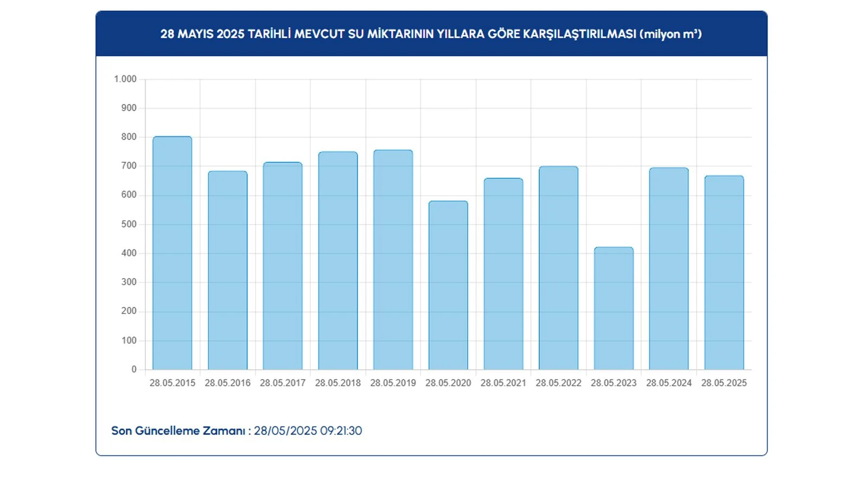Click the 0 value on the y-axis
This screenshot has width=868, height=488.
(134, 369)
